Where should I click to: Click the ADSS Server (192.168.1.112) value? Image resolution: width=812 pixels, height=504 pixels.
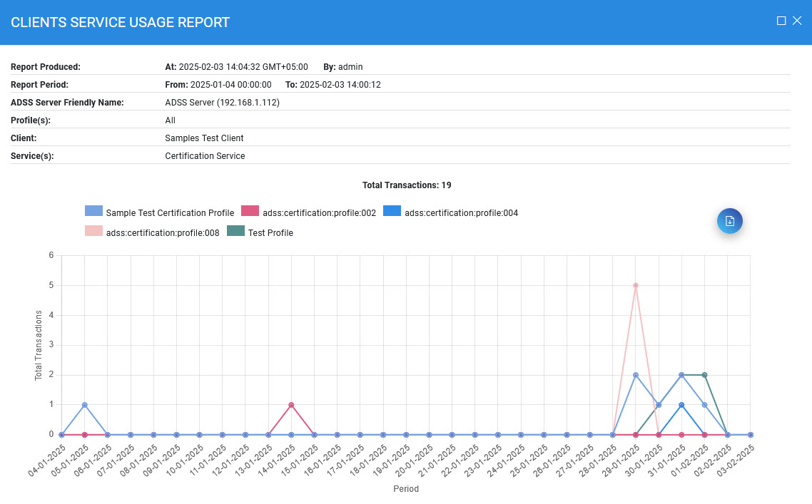pyautogui.click(x=222, y=103)
